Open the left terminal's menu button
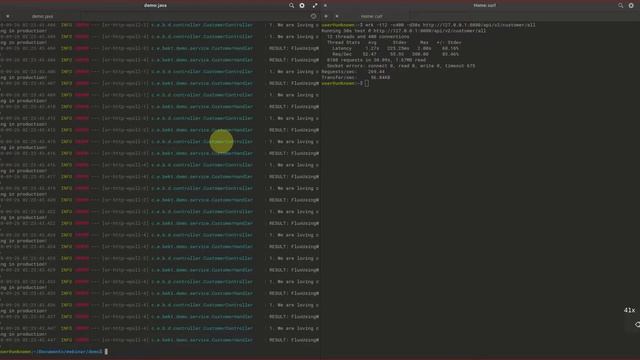This screenshot has width=640, height=360. (302, 6)
